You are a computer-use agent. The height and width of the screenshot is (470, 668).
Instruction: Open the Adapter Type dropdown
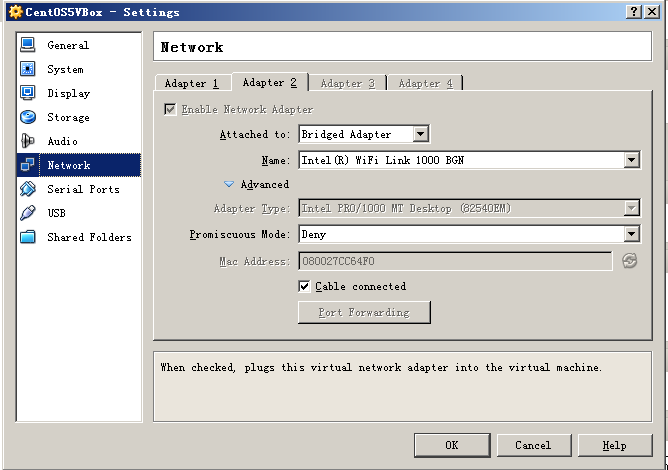(x=469, y=208)
